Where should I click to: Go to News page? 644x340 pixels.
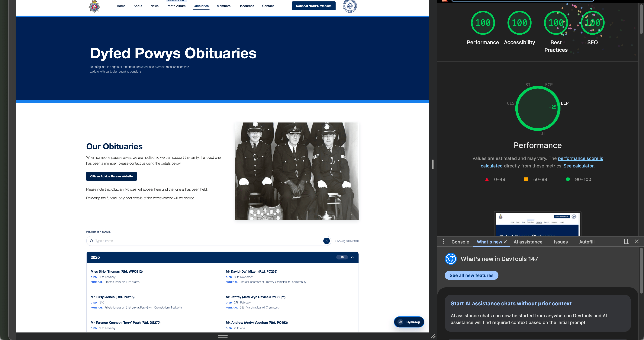click(x=154, y=6)
